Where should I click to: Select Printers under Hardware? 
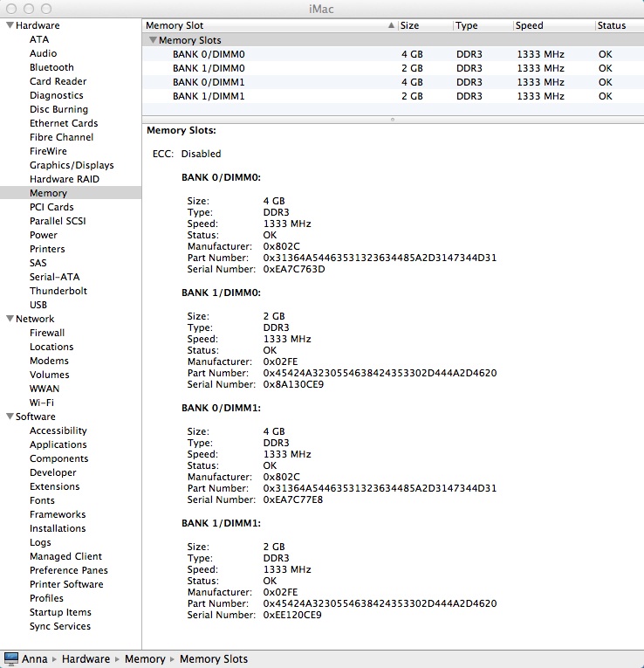47,249
